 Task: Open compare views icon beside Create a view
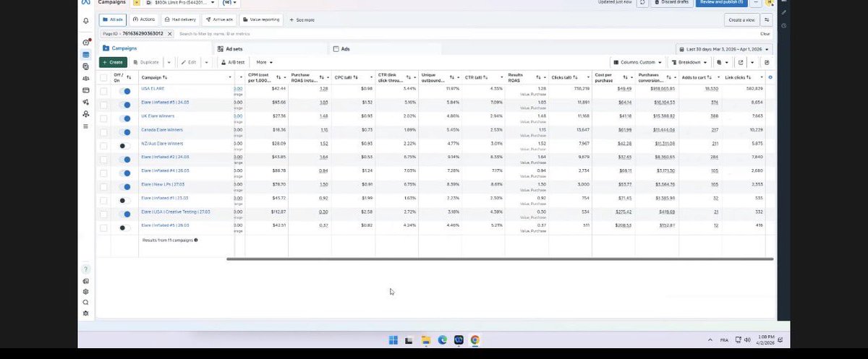click(767, 20)
